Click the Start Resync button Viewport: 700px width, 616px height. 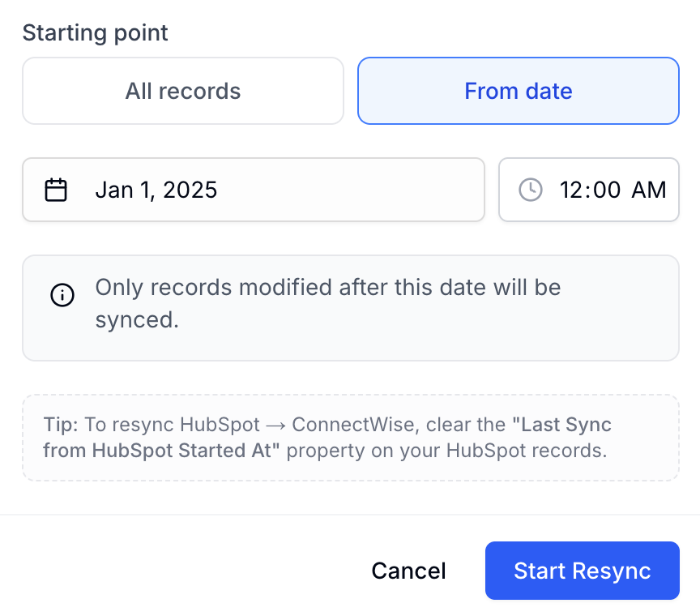coord(583,571)
